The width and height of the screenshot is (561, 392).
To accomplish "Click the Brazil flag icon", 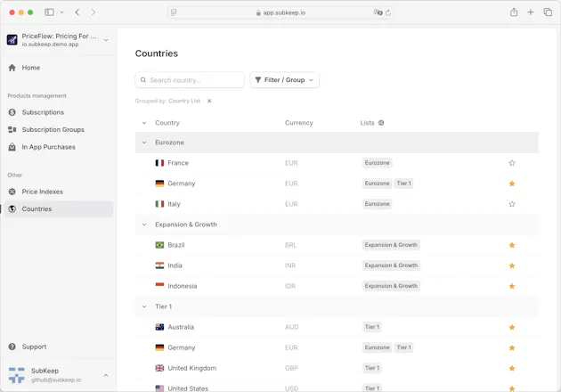I will click(159, 245).
